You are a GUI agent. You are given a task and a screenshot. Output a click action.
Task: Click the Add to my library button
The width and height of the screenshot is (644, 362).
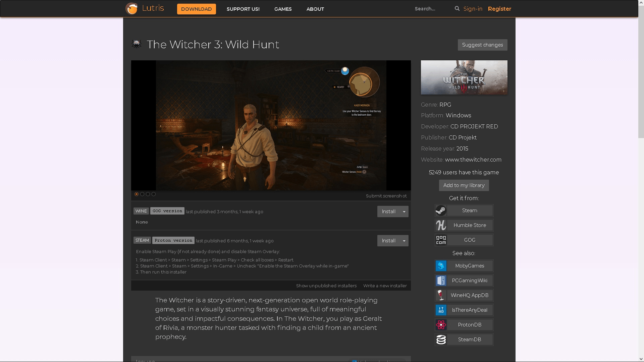[464, 185]
